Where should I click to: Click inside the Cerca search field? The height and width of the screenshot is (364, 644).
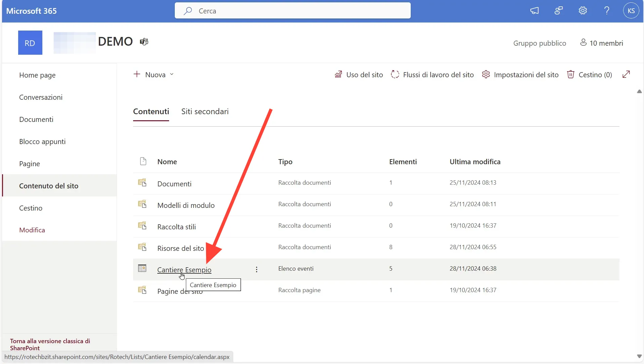(292, 11)
